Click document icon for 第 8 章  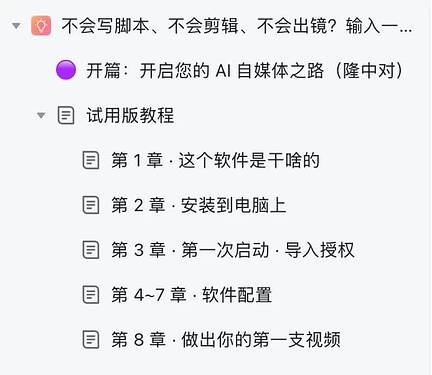(x=91, y=340)
